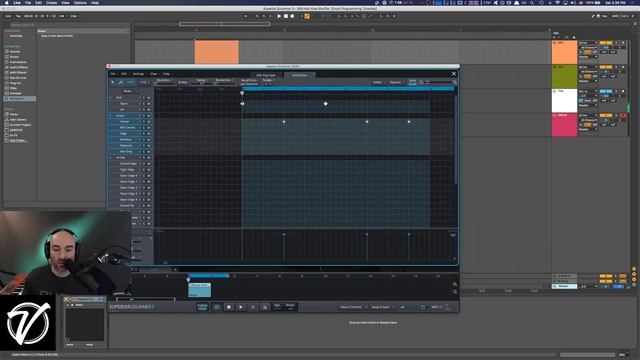Toggle the loop button in Superior Drummer transport

click(x=217, y=307)
